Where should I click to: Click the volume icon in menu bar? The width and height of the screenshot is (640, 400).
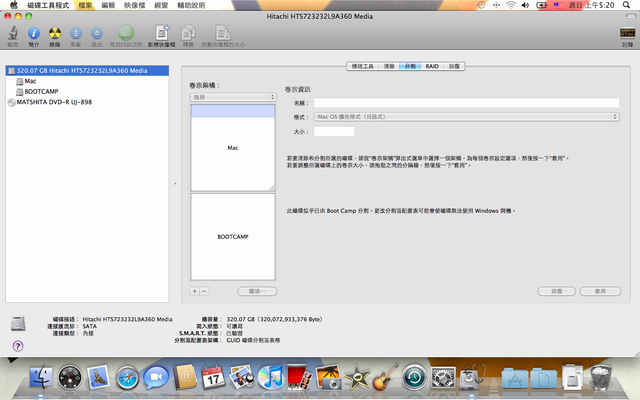pyautogui.click(x=525, y=5)
